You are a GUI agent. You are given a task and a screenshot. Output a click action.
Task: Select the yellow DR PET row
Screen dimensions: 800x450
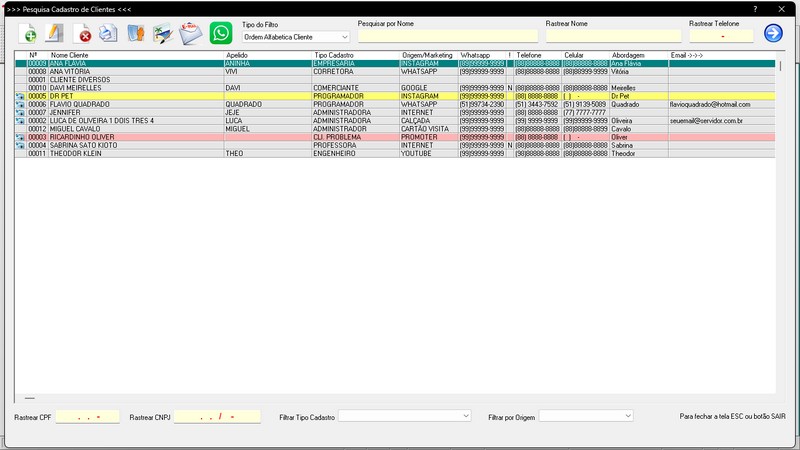395,96
